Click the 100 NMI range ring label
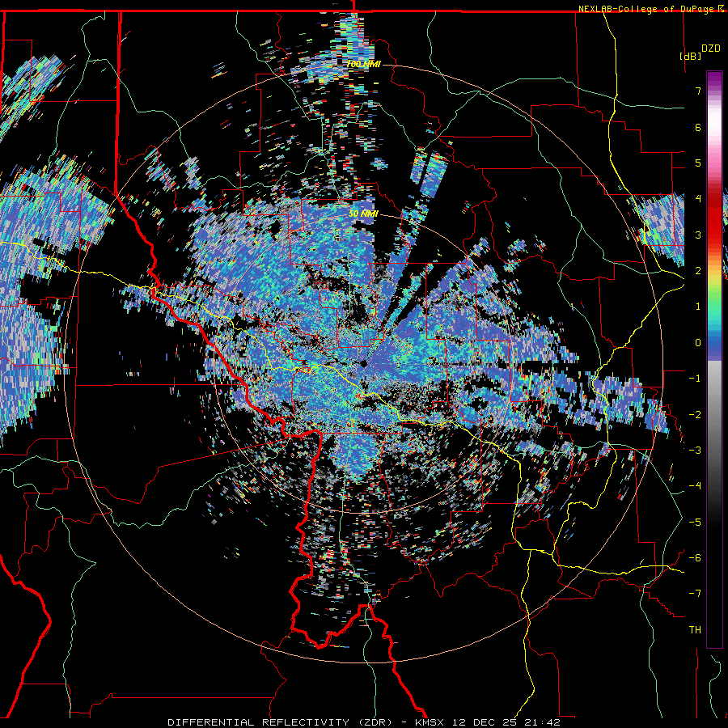 363,64
